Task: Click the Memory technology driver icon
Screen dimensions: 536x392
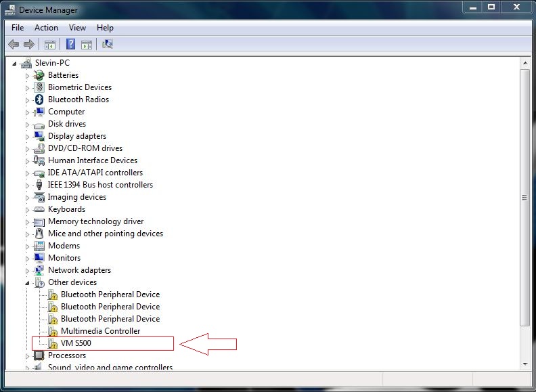Action: point(39,222)
